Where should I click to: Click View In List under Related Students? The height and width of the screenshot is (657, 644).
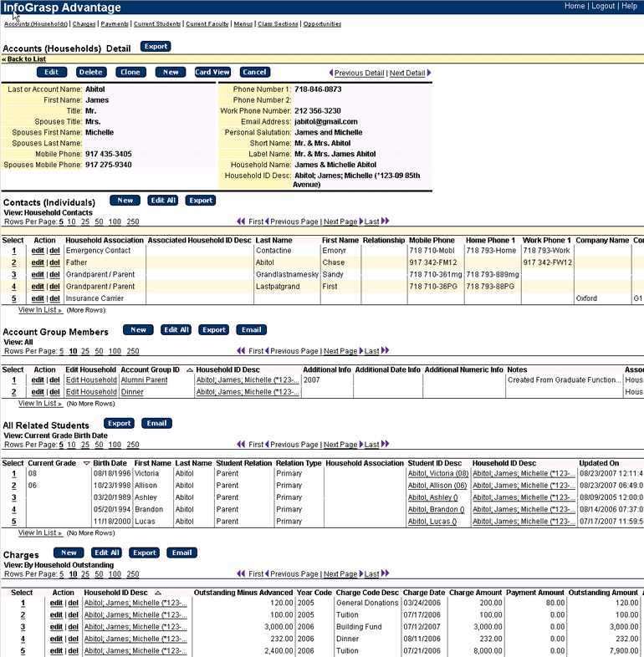(x=40, y=533)
